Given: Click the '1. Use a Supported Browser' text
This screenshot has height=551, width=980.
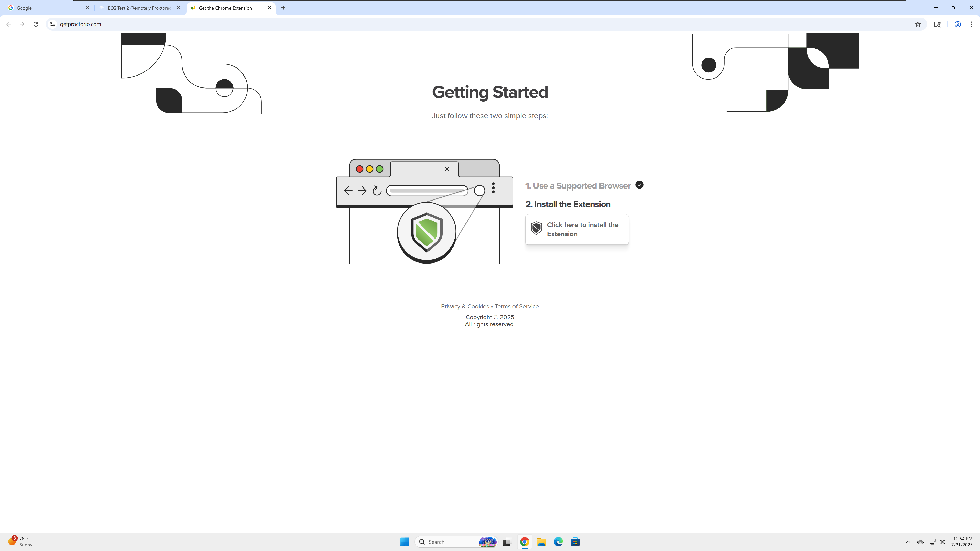Looking at the screenshot, I should (578, 185).
